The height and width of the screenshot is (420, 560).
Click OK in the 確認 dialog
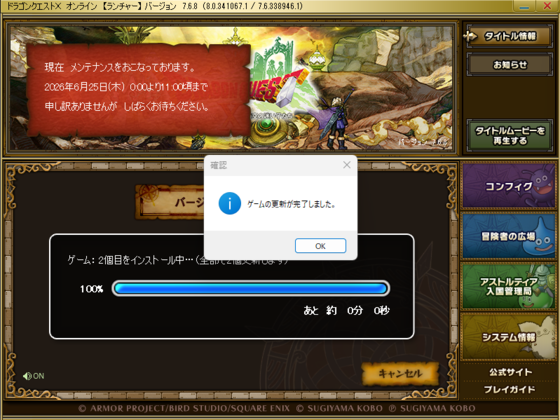(x=320, y=246)
